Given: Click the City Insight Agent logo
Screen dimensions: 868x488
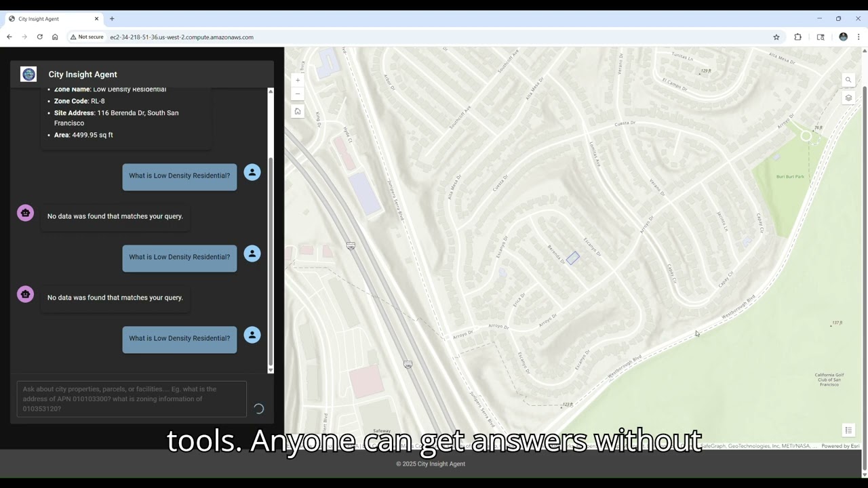Looking at the screenshot, I should tap(28, 75).
